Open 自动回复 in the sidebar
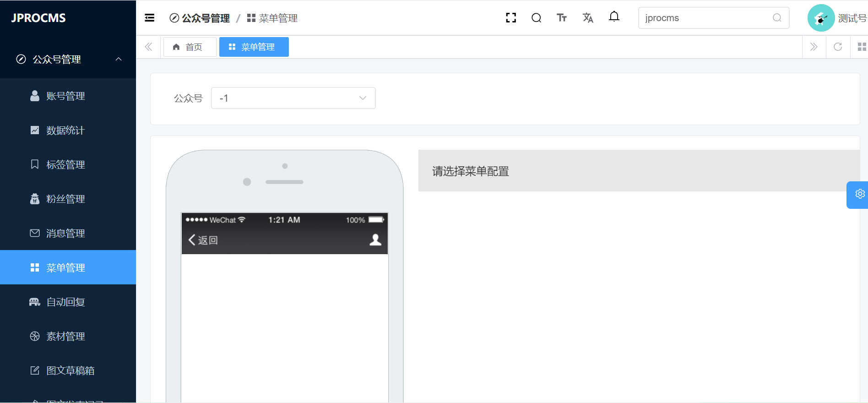This screenshot has width=868, height=403. [65, 302]
